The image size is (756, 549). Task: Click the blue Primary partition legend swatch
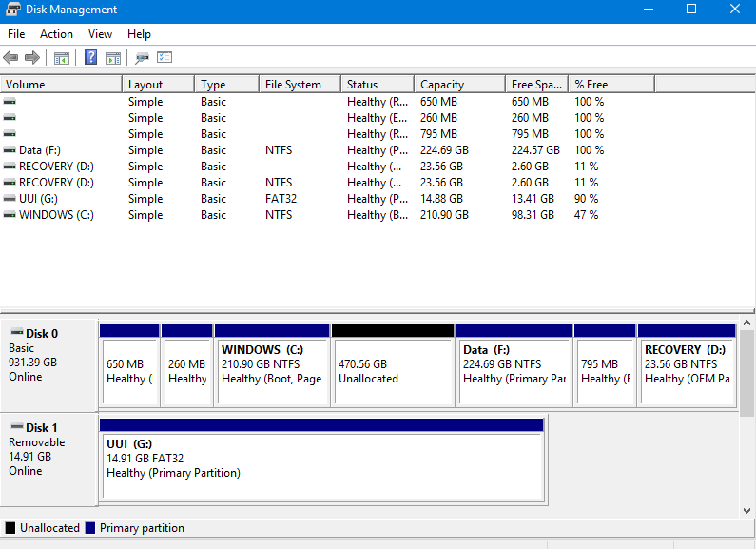point(90,528)
